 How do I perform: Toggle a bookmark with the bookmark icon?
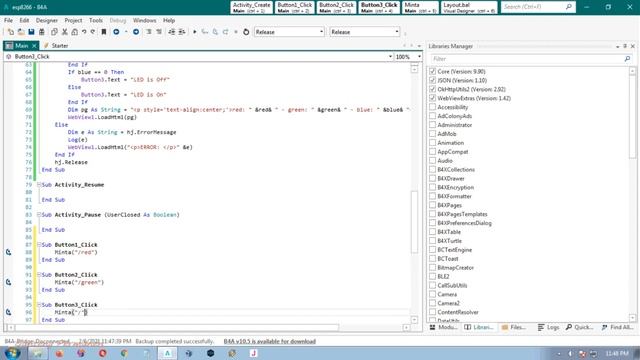104,32
